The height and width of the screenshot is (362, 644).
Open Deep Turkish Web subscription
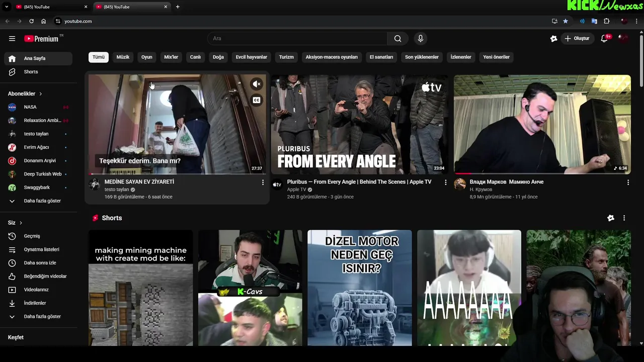click(x=38, y=174)
